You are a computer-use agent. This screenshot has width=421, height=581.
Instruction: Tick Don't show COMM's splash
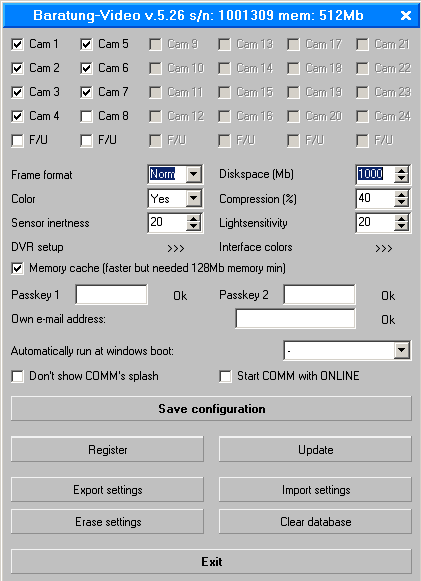point(17,376)
